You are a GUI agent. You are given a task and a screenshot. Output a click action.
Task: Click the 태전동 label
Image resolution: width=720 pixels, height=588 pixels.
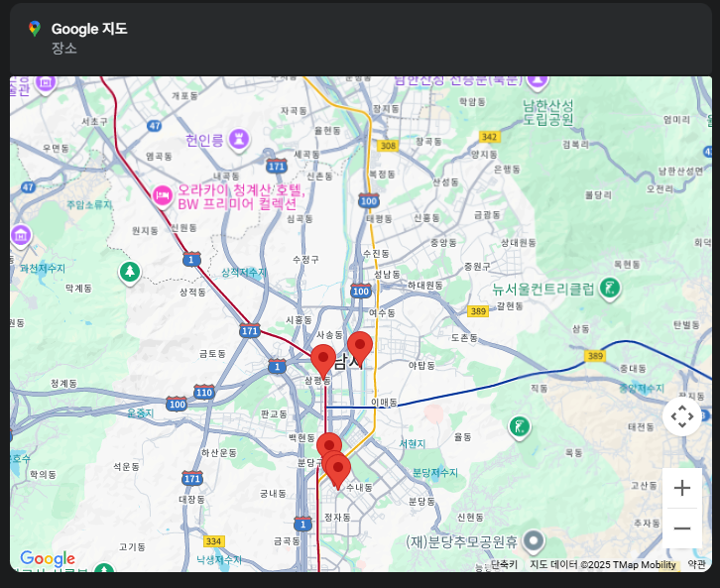[x=641, y=427]
